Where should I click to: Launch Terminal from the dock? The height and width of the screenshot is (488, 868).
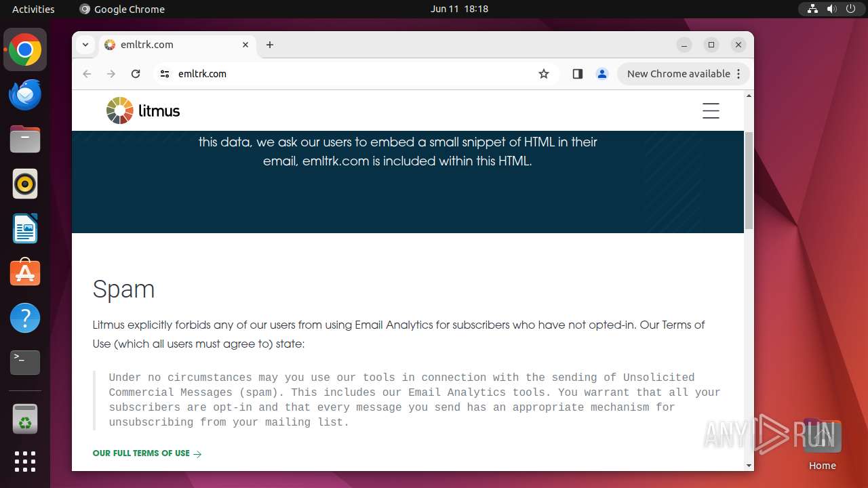click(x=25, y=363)
